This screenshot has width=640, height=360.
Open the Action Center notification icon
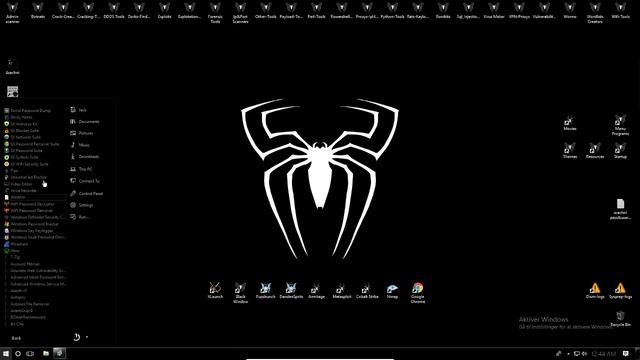(x=626, y=353)
